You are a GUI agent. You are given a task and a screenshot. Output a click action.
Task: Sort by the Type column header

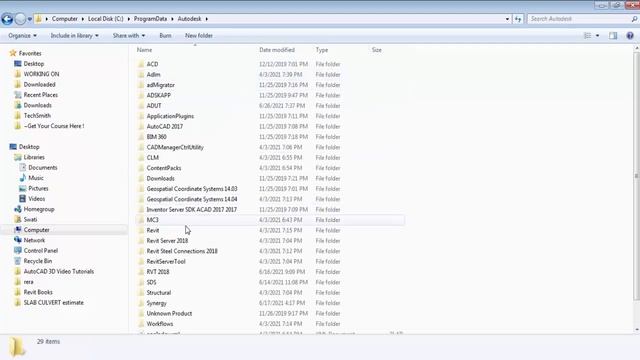[x=322, y=50]
